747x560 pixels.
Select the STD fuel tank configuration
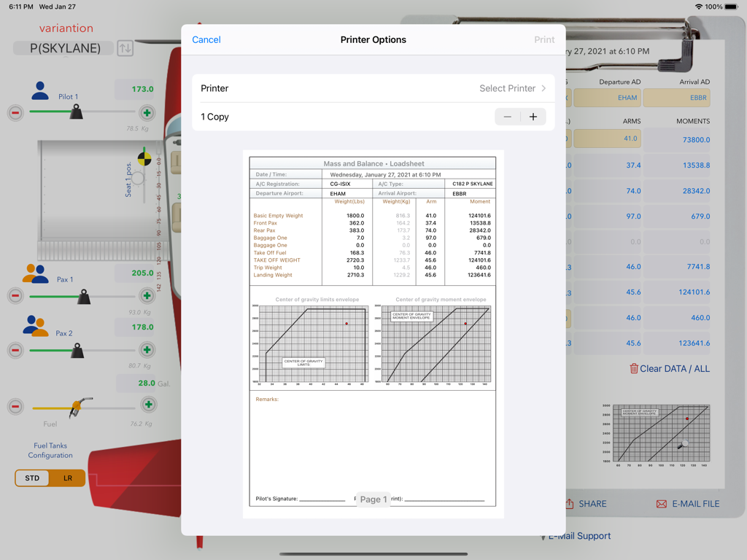32,478
